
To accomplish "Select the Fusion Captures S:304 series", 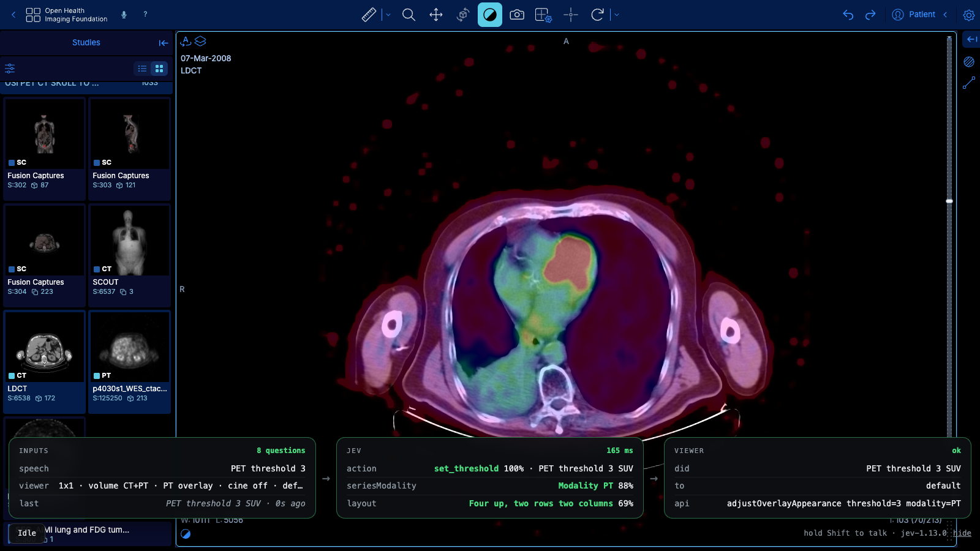I will [44, 255].
